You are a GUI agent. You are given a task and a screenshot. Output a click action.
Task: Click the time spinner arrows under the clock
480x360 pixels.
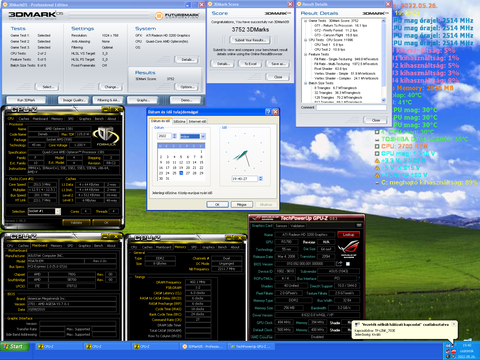260,179
